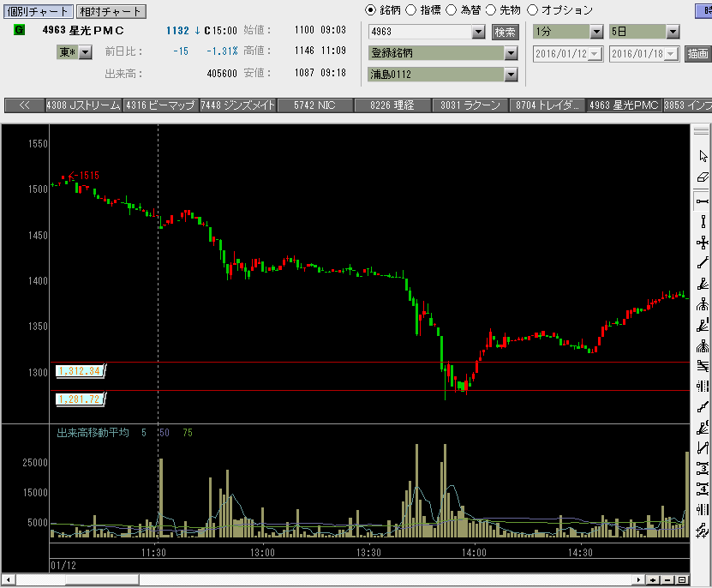Switch to the 8704 トレイダ tab
This screenshot has width=712, height=588.
(547, 105)
